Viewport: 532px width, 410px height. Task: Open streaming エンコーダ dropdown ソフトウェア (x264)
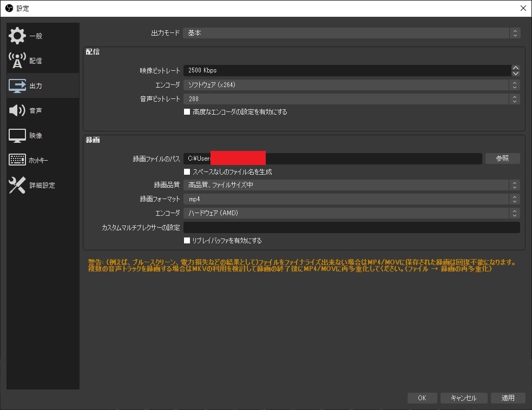(x=351, y=85)
